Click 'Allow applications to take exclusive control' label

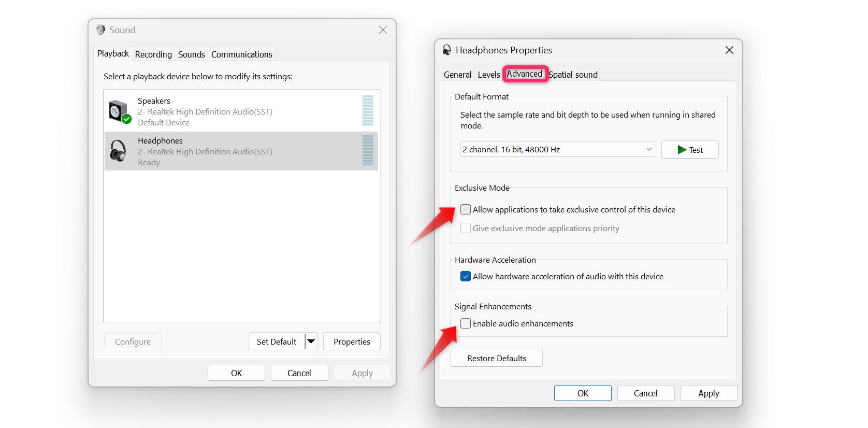tap(574, 209)
